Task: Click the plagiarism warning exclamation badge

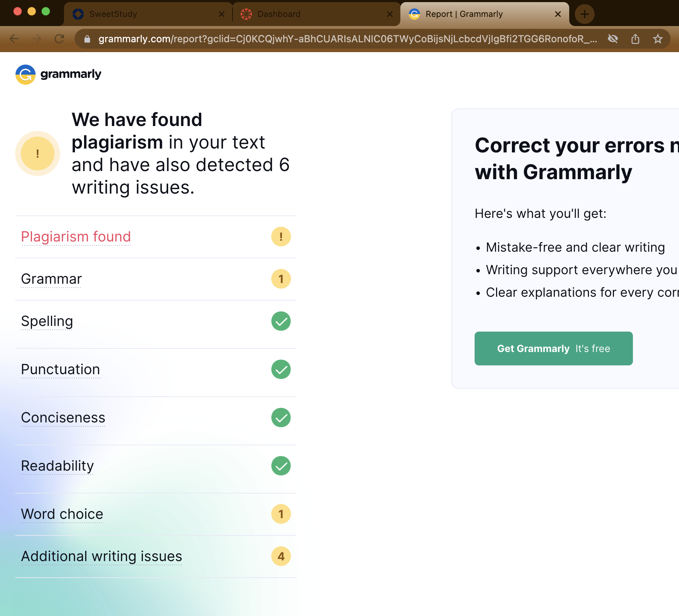Action: (281, 237)
